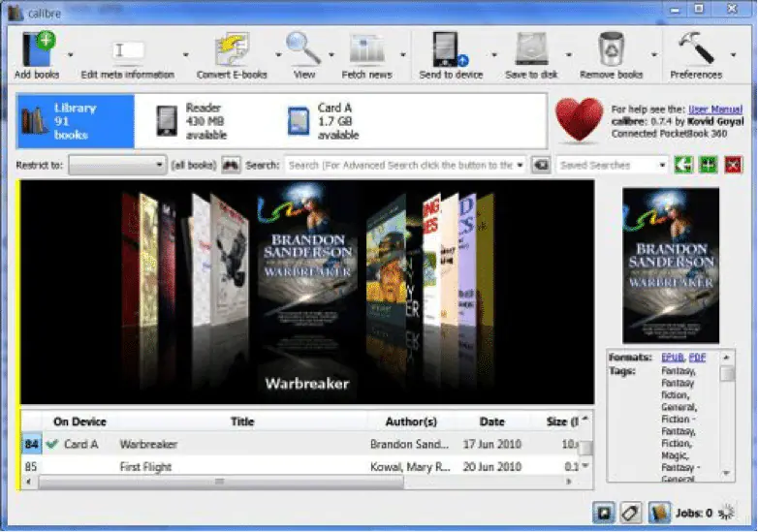This screenshot has height=532, width=758.
Task: Click the red delete saved search icon
Action: tap(734, 165)
